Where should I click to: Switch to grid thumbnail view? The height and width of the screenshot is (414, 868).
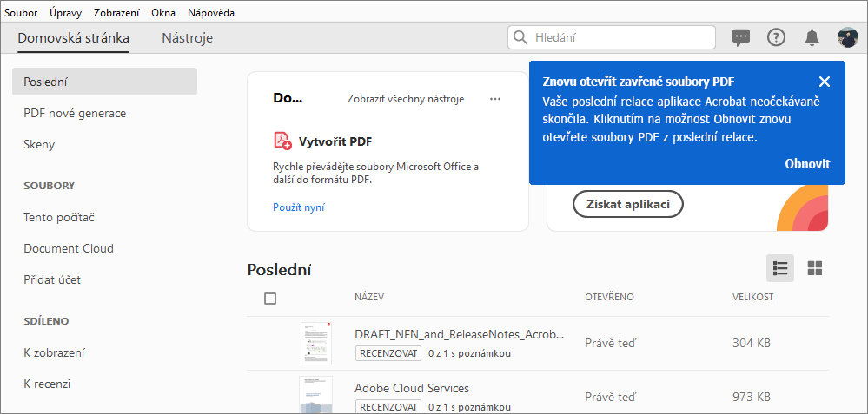pyautogui.click(x=815, y=268)
